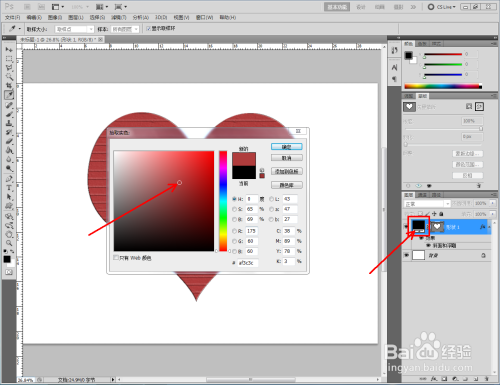
Task: Select the vector mask button in Masks panel
Action: [x=479, y=107]
